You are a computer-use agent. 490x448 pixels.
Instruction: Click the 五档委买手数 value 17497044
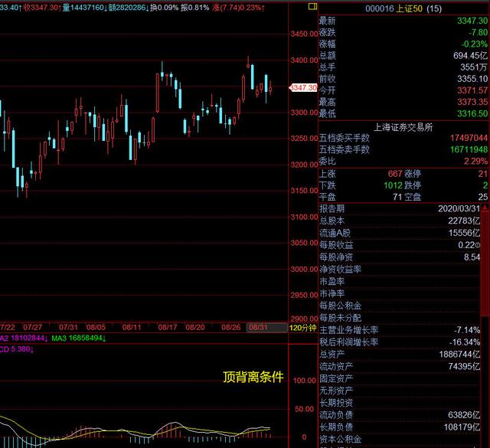pos(469,138)
